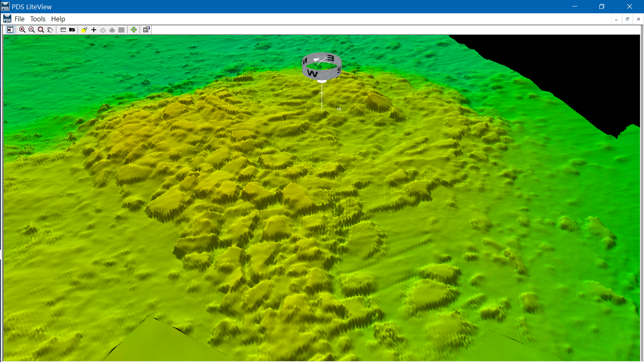Close the inner document window
This screenshot has height=362, width=644.
click(638, 19)
